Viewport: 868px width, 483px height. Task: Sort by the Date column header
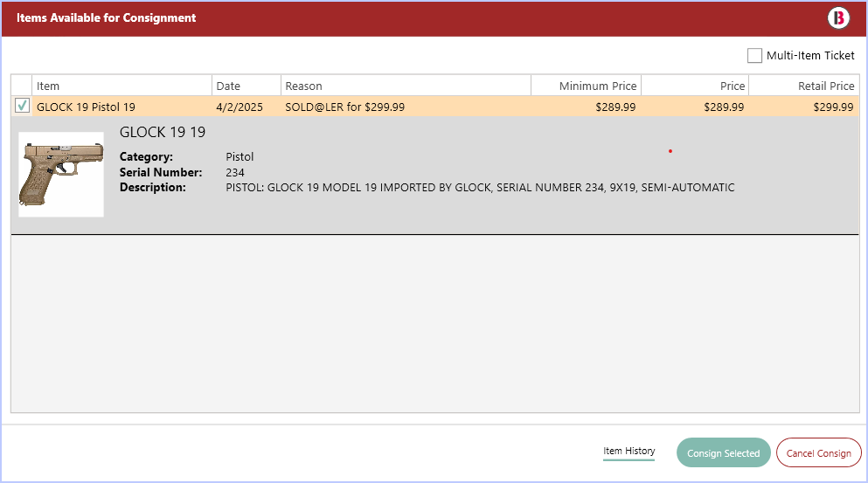247,86
